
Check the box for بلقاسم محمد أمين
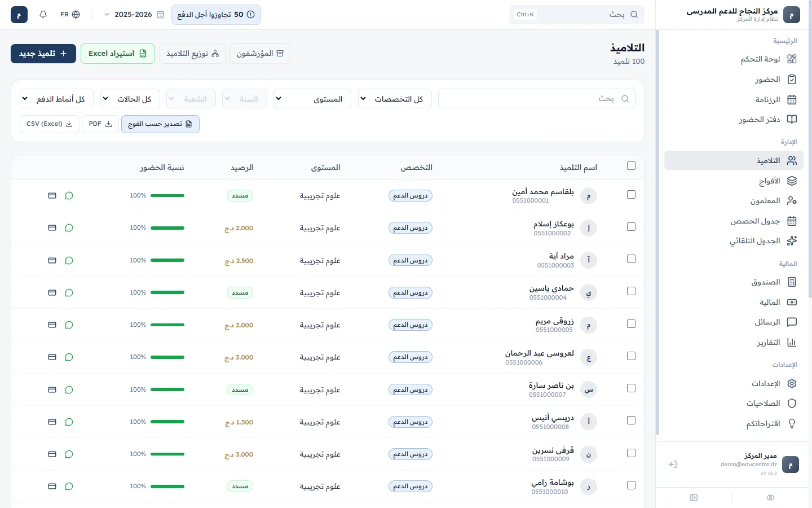pos(631,195)
